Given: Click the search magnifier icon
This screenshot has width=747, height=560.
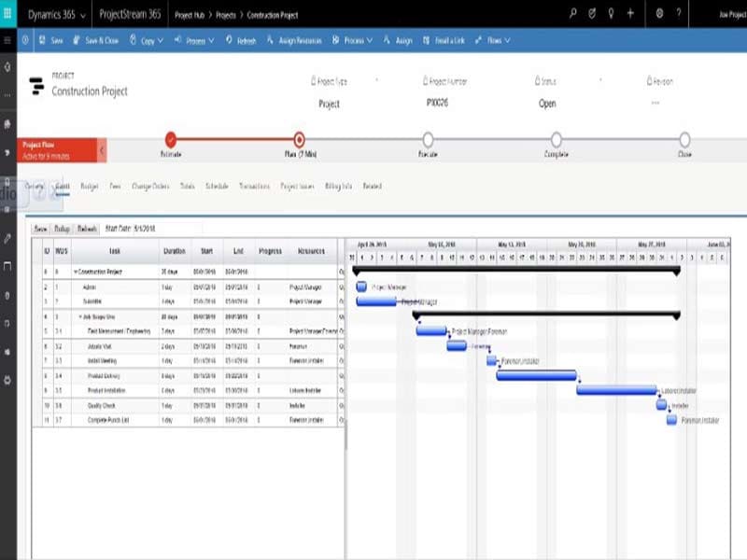Looking at the screenshot, I should [573, 14].
